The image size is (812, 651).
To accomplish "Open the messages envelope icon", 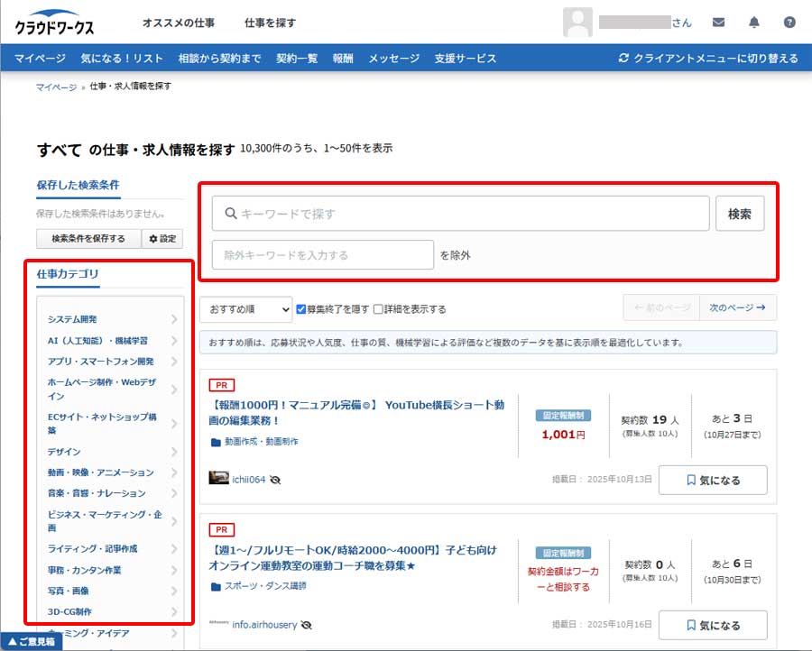I will 718,23.
